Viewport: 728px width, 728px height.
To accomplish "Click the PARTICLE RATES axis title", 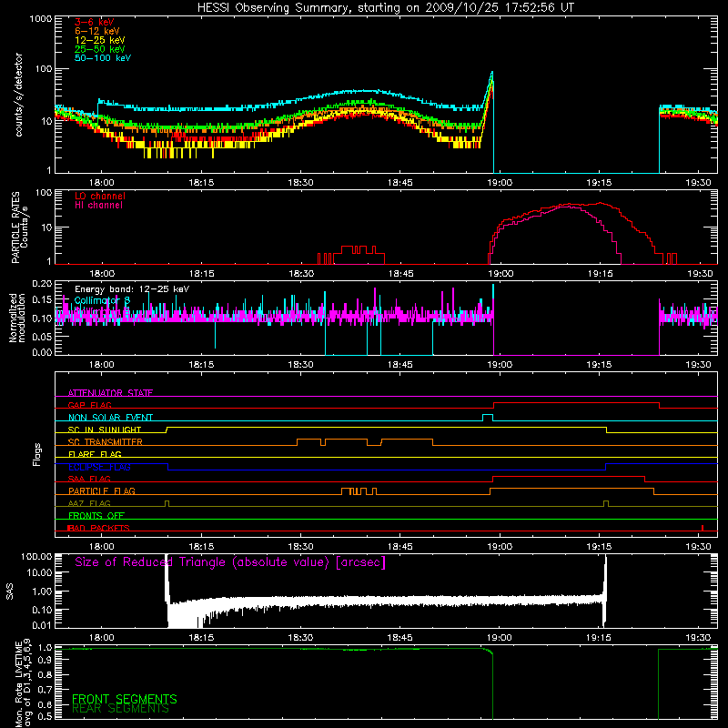I will (x=15, y=227).
